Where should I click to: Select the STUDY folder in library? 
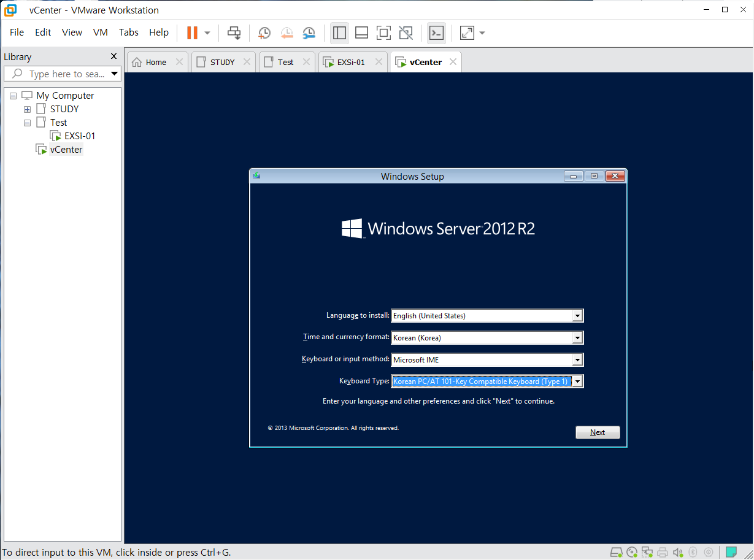coord(64,109)
